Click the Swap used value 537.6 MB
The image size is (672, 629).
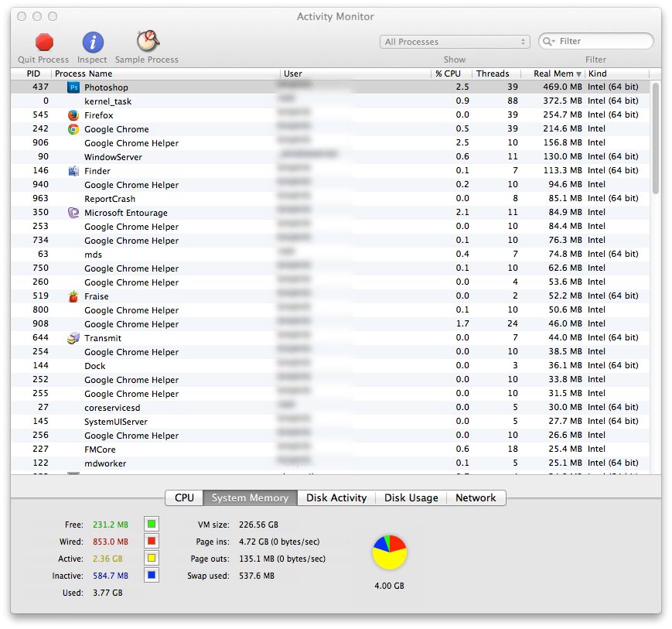(256, 576)
